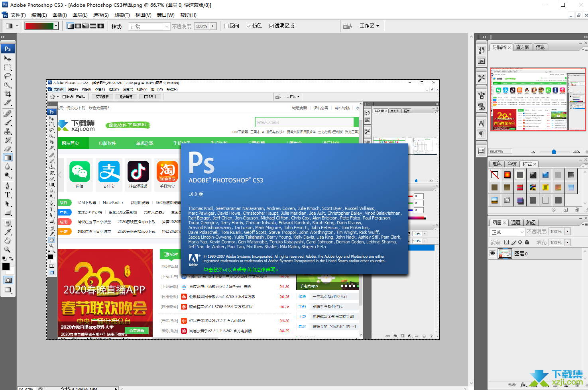Select the Eyedropper tool
The height and width of the screenshot is (390, 588).
pos(8,232)
